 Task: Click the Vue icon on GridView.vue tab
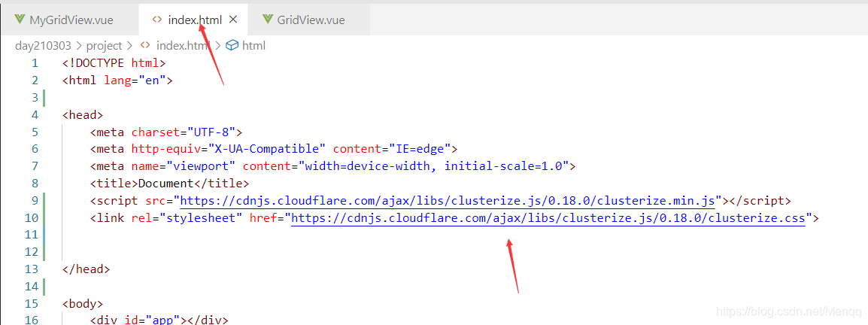[268, 20]
